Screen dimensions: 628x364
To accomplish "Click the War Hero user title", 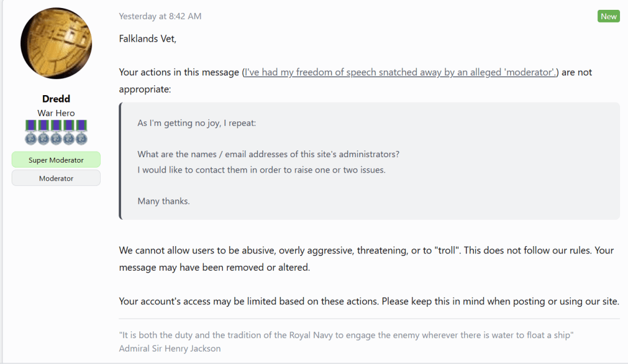I will coord(56,113).
